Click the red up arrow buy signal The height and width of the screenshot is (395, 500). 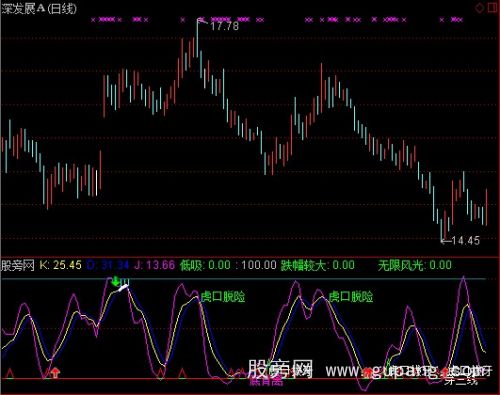tap(55, 372)
